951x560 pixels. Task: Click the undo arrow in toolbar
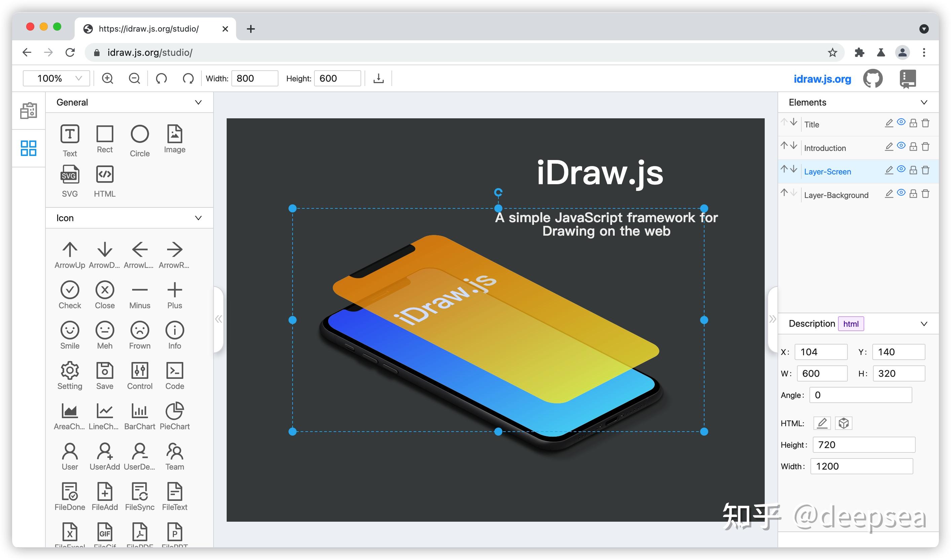click(162, 78)
